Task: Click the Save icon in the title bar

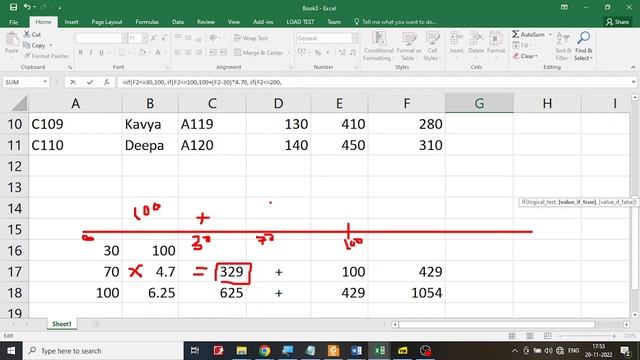Action: (x=13, y=7)
